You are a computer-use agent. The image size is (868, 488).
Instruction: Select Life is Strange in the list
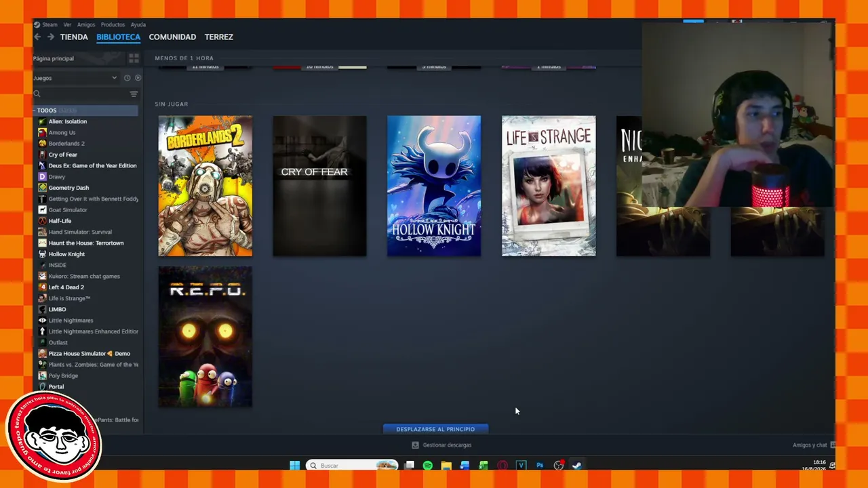(x=69, y=298)
